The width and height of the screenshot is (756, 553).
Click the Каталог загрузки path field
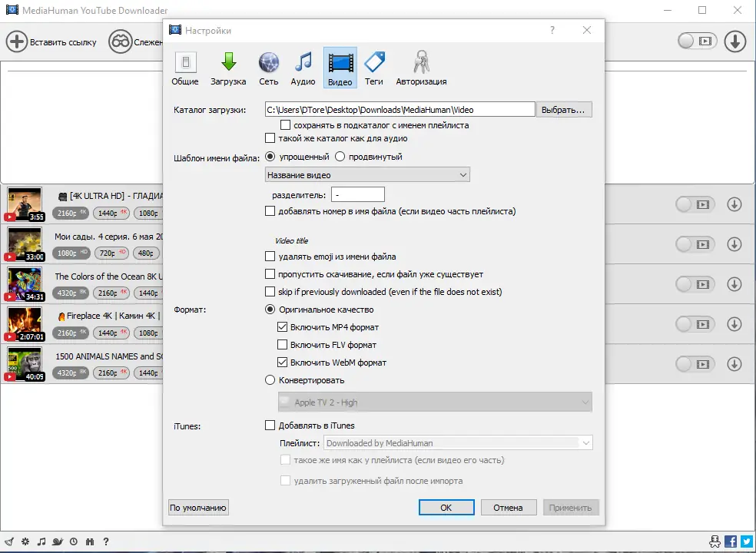[400, 109]
